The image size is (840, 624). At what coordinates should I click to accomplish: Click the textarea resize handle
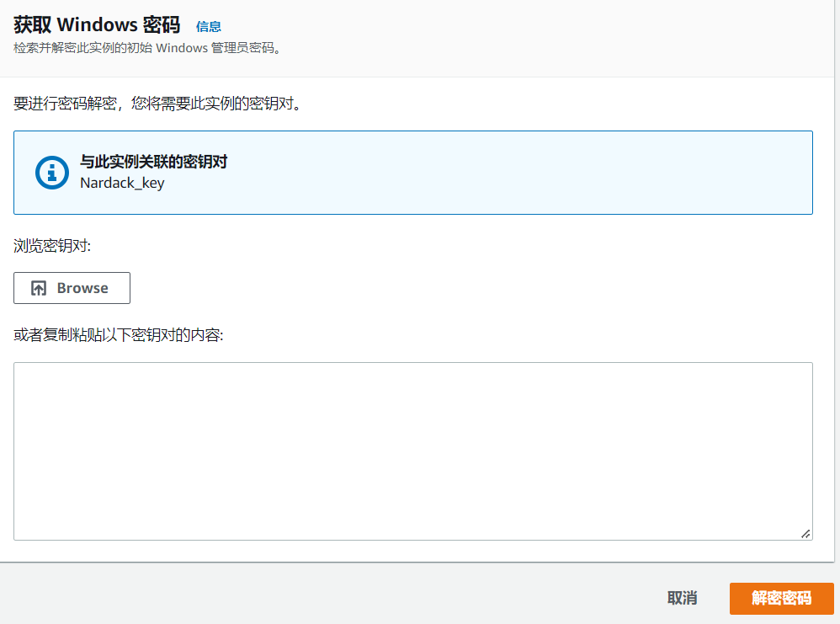pos(805,533)
